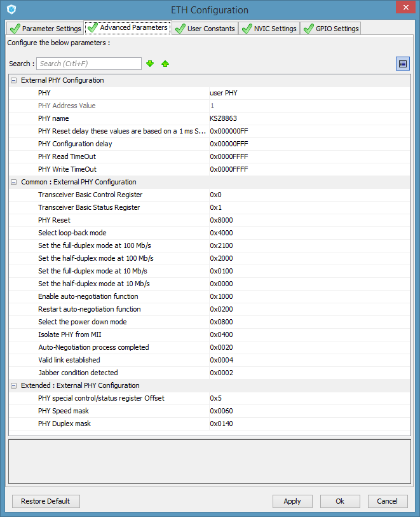
Task: Select 'Set the full-duplex mode at 10 Mb/s'
Action: 210,271
